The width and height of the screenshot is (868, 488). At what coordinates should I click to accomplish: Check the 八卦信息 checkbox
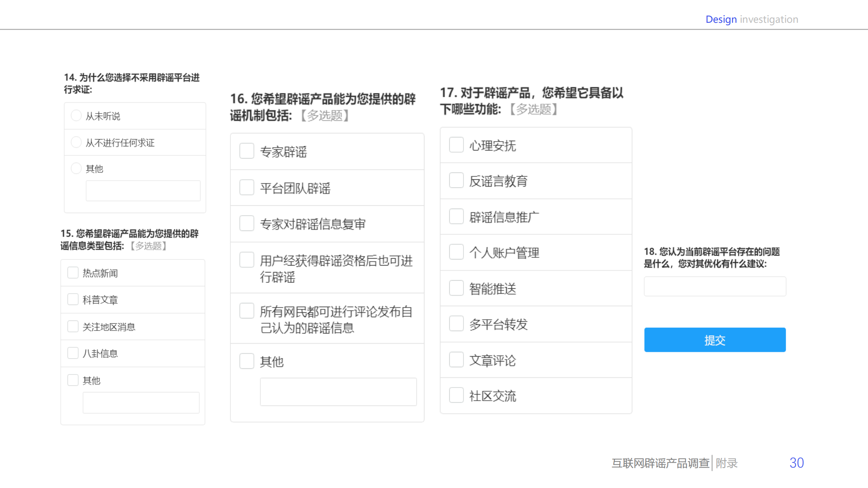tap(73, 353)
